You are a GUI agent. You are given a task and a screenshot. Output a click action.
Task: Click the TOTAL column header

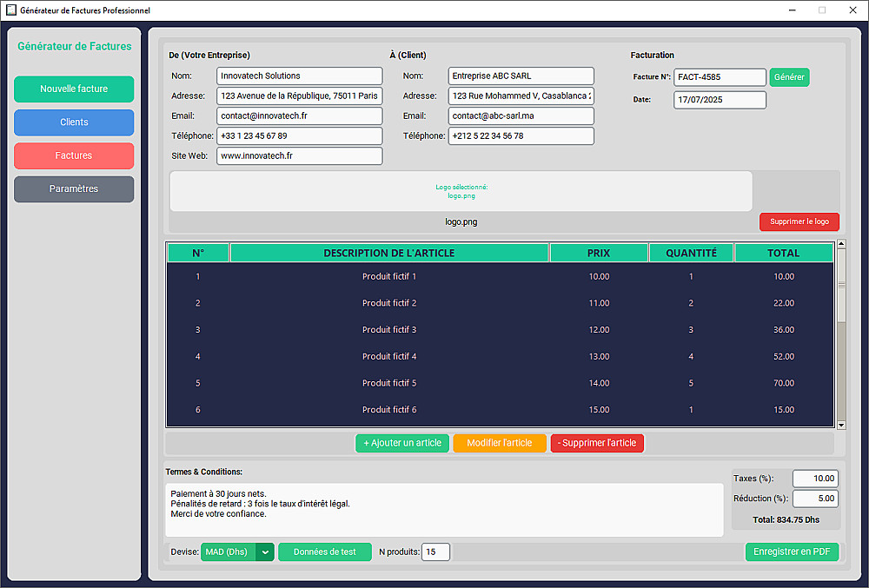tap(783, 253)
